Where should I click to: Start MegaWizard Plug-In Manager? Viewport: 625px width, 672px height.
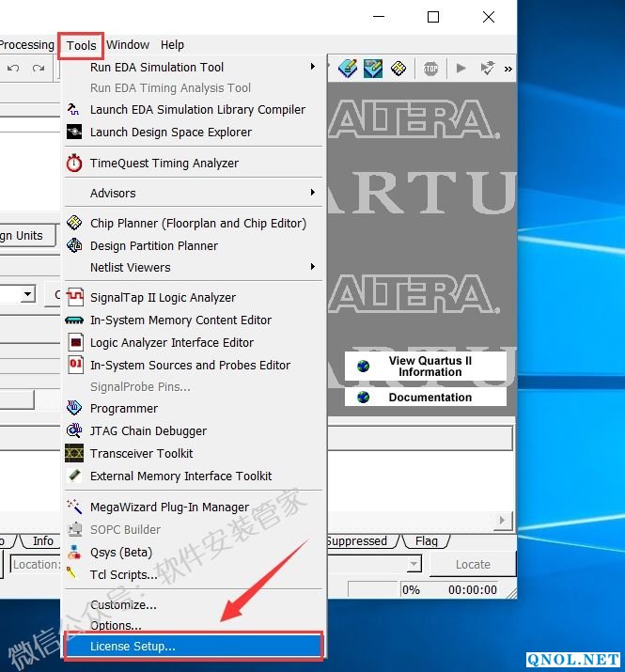pyautogui.click(x=169, y=507)
